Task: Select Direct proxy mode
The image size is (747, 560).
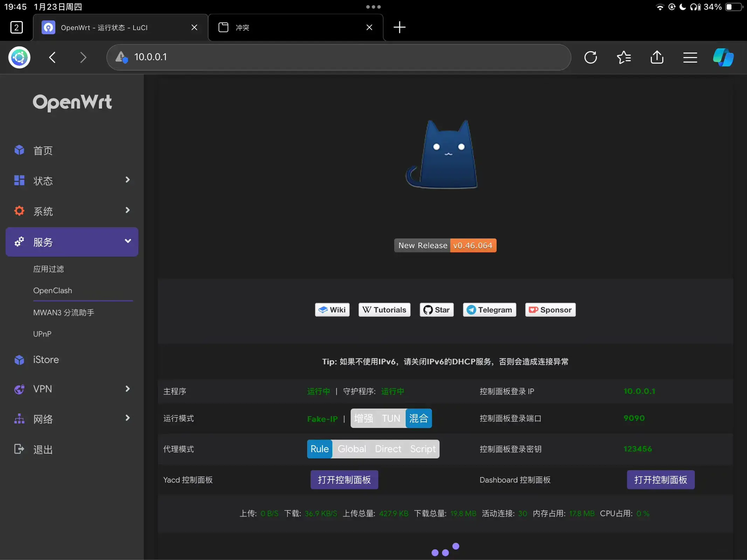Action: click(388, 449)
